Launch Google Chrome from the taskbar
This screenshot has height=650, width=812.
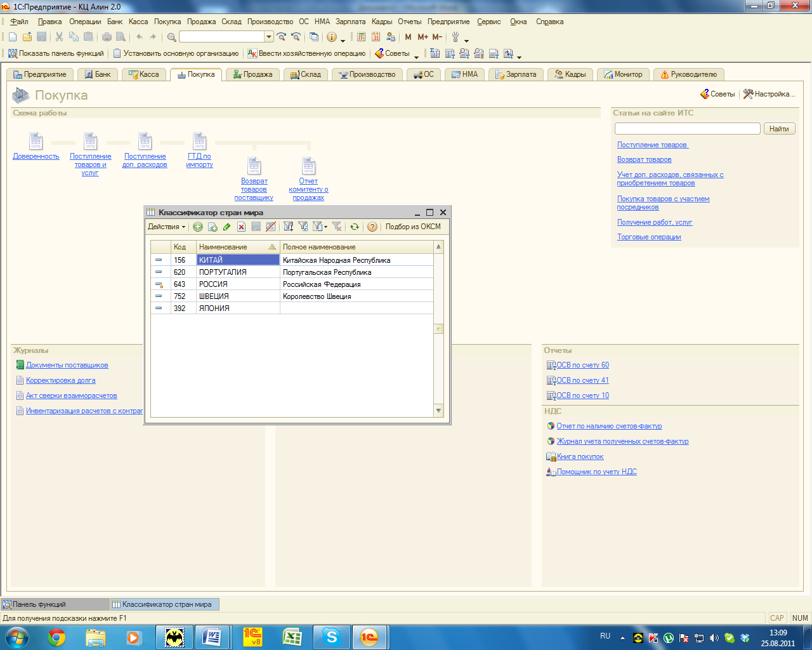tap(56, 637)
